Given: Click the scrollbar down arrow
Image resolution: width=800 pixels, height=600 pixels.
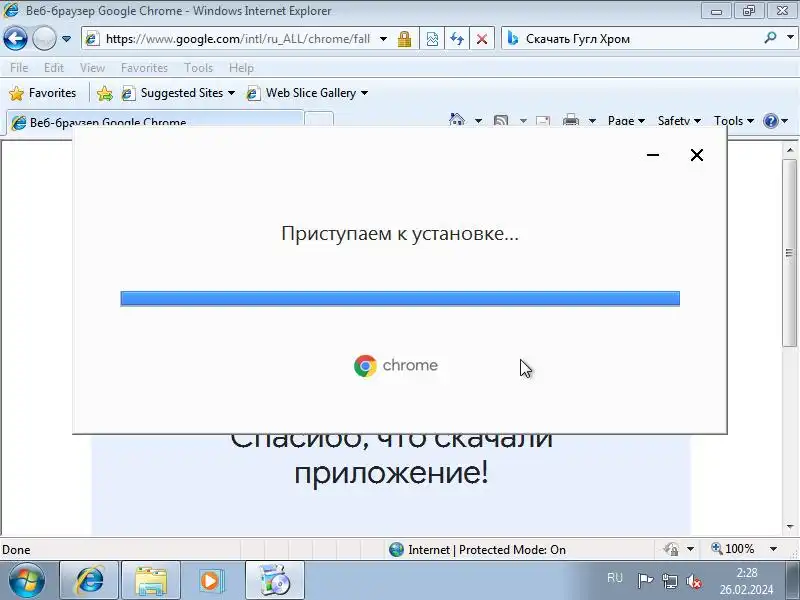Looking at the screenshot, I should point(790,527).
